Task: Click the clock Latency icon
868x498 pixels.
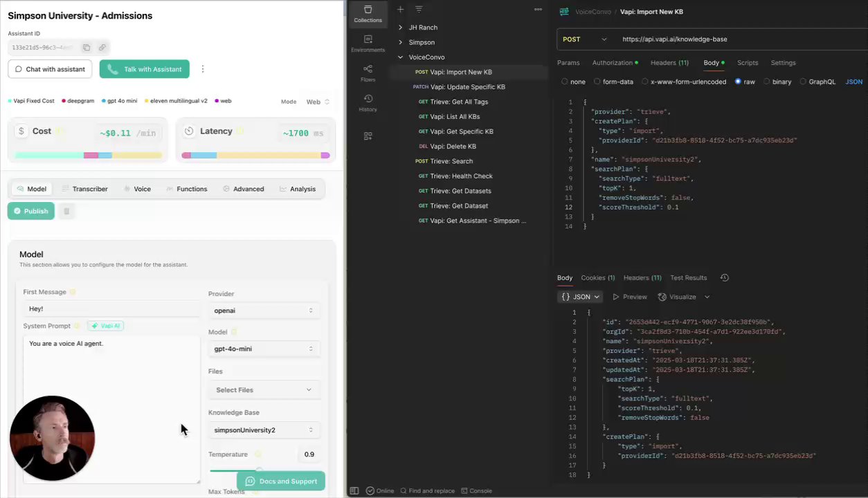Action: click(189, 131)
